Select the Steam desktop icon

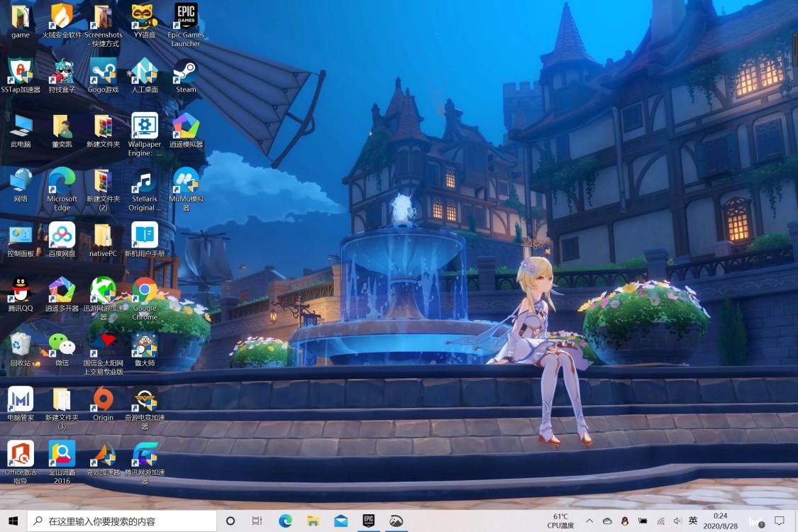pyautogui.click(x=186, y=76)
